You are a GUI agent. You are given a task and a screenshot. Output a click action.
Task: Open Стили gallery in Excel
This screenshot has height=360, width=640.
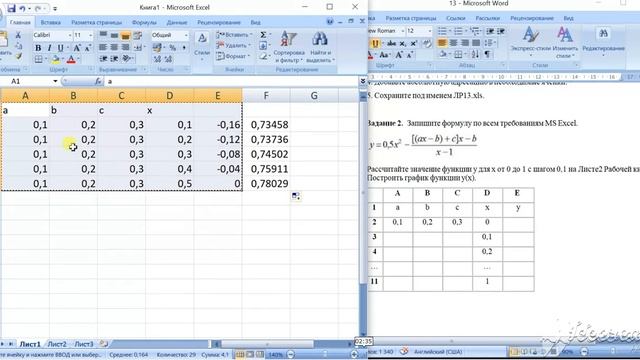202,46
